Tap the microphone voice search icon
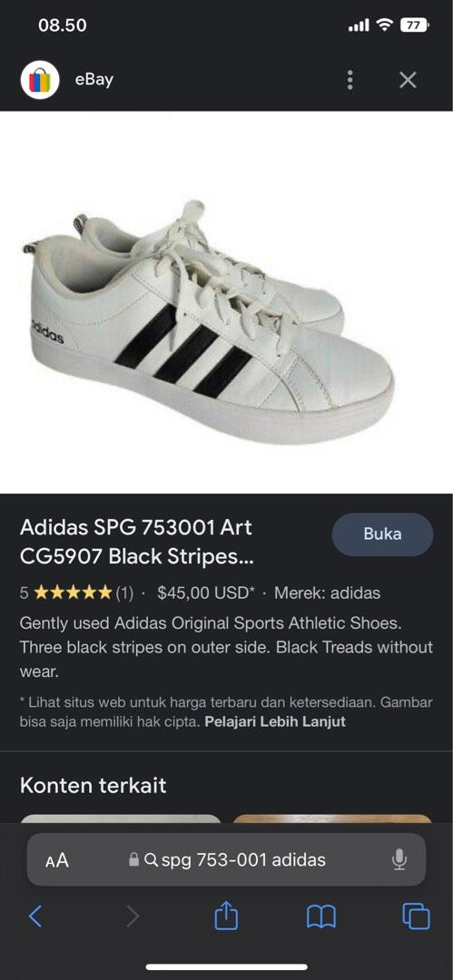 [399, 860]
